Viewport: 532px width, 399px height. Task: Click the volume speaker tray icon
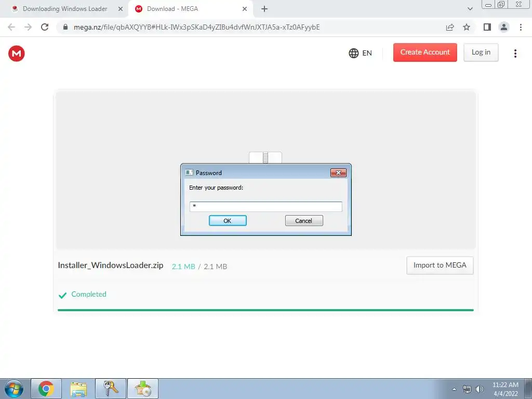[x=480, y=389]
